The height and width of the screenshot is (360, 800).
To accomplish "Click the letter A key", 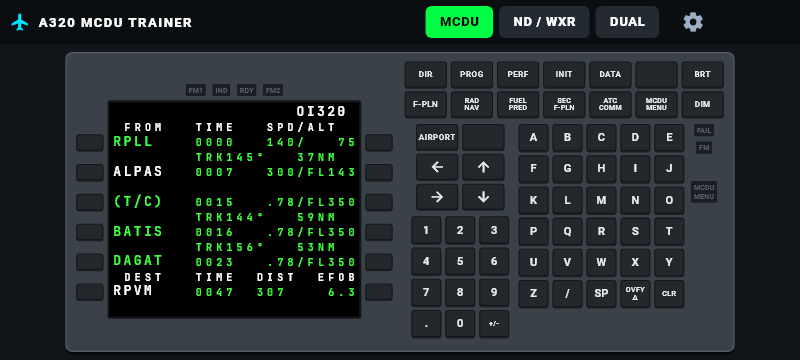I will [534, 138].
